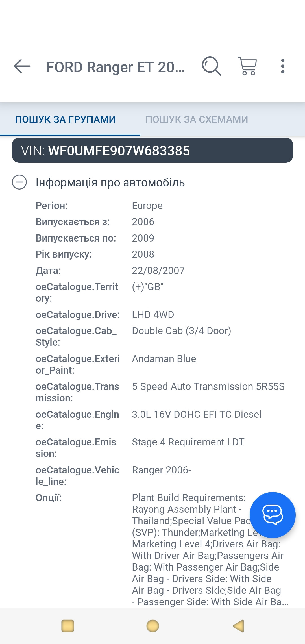Open the chat support bubble
Image resolution: width=305 pixels, height=644 pixels.
click(x=273, y=515)
